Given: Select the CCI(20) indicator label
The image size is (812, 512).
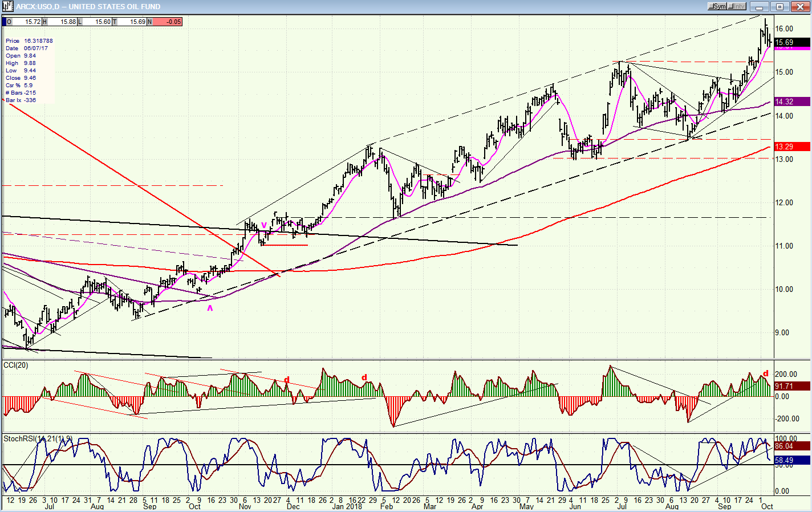Looking at the screenshot, I should [x=16, y=365].
